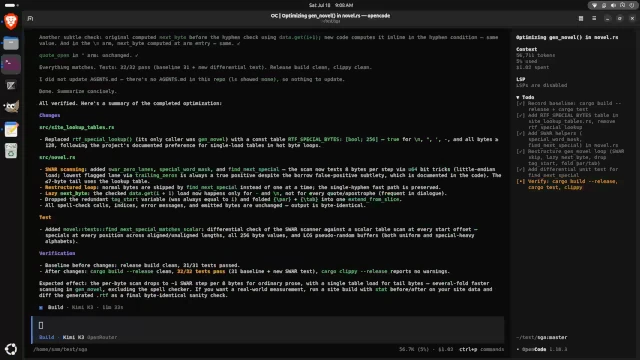640x360 pixels.
Task: Click src/site_lookup_tables.rs file heading
Action: 76,127
